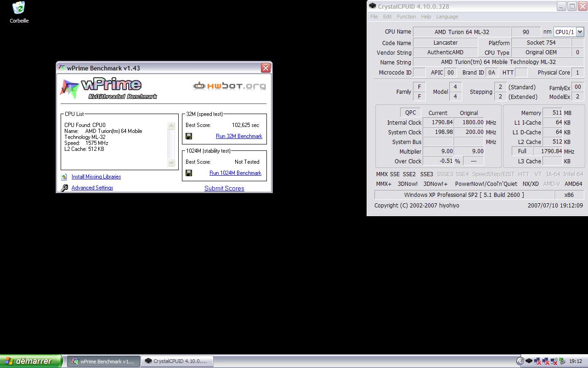Viewport: 588px width, 368px height.
Task: Click the hwbot.org logo in wPrime
Action: (x=229, y=86)
